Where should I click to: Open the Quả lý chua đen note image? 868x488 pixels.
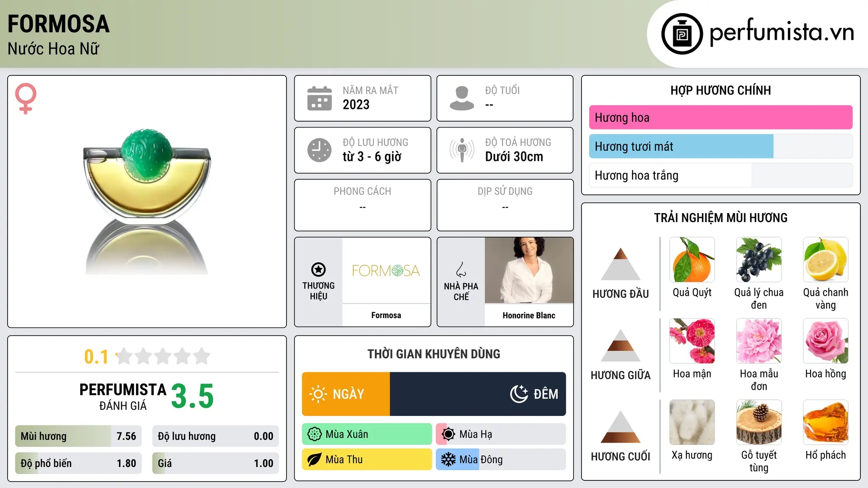coord(759,260)
